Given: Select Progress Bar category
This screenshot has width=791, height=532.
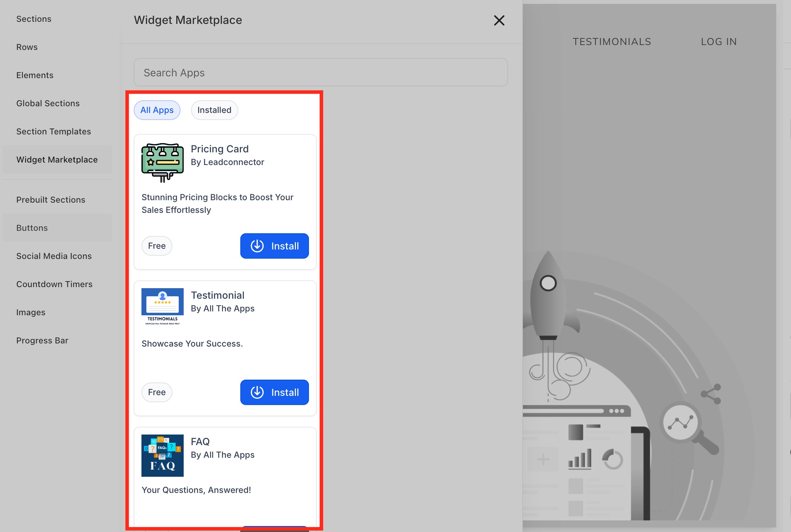Looking at the screenshot, I should click(x=42, y=341).
